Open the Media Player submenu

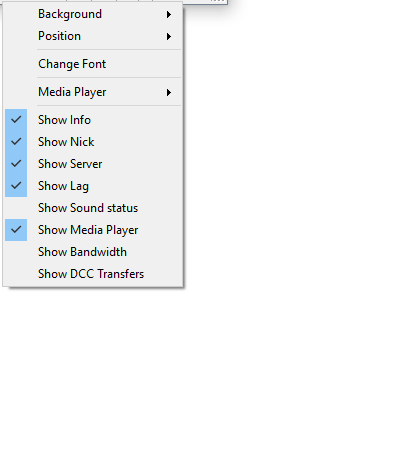pos(93,92)
